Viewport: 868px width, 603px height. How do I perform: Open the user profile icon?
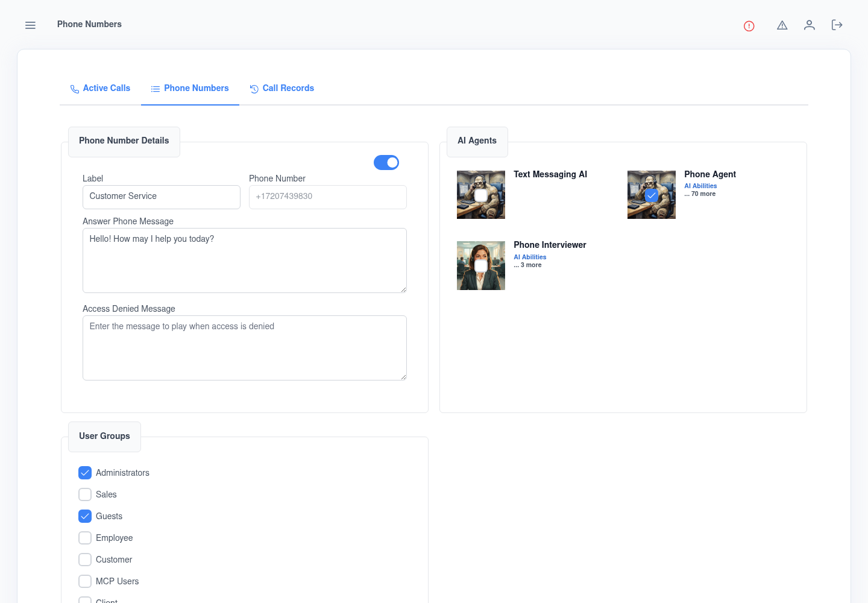coord(810,25)
